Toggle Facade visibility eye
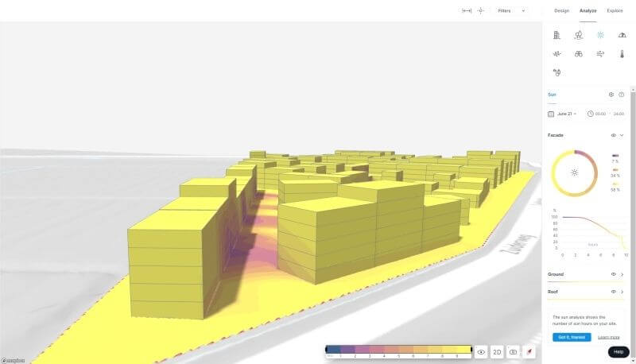The image size is (636, 364). click(612, 136)
